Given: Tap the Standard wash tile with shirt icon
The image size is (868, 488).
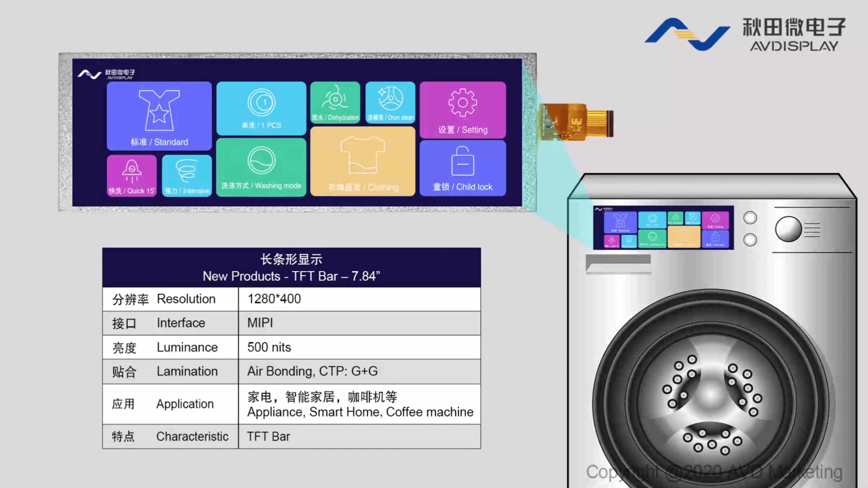Looking at the screenshot, I should tap(159, 116).
